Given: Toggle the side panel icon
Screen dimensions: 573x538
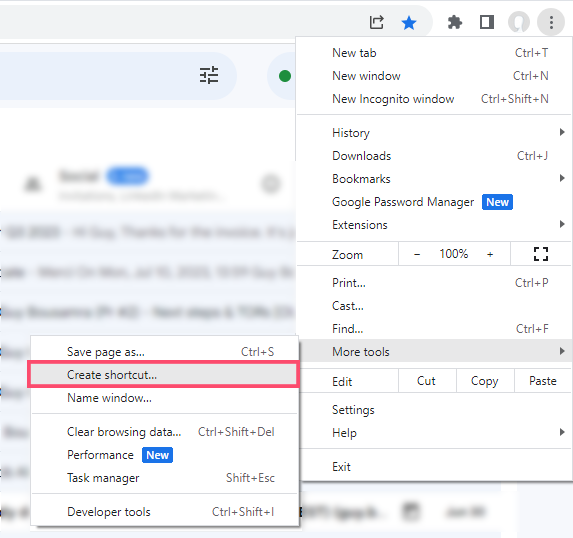Looking at the screenshot, I should tap(486, 22).
